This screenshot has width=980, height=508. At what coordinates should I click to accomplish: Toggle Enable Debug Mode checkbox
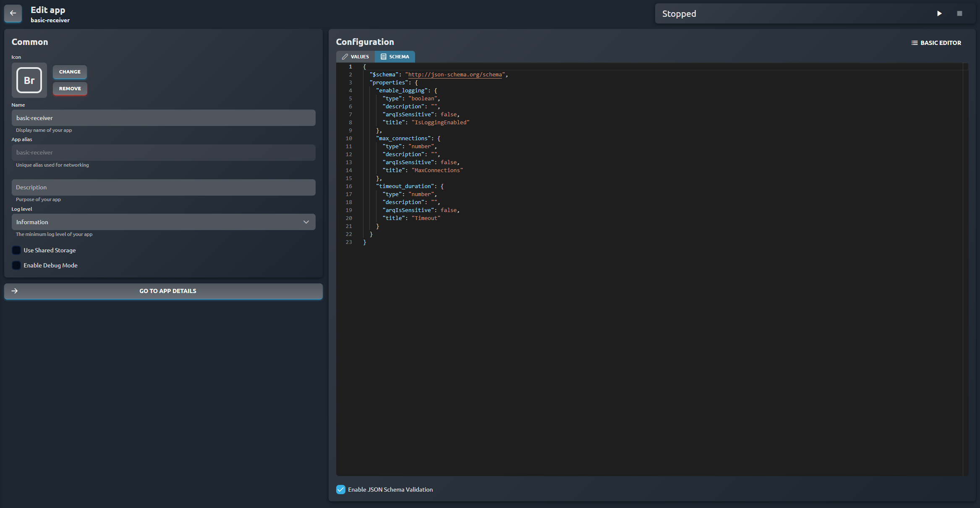pyautogui.click(x=16, y=265)
